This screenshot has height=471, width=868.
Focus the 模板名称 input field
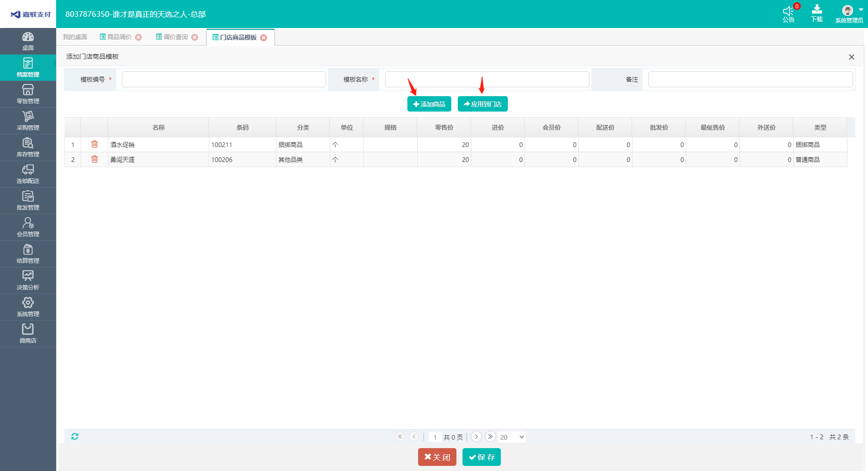coord(487,79)
